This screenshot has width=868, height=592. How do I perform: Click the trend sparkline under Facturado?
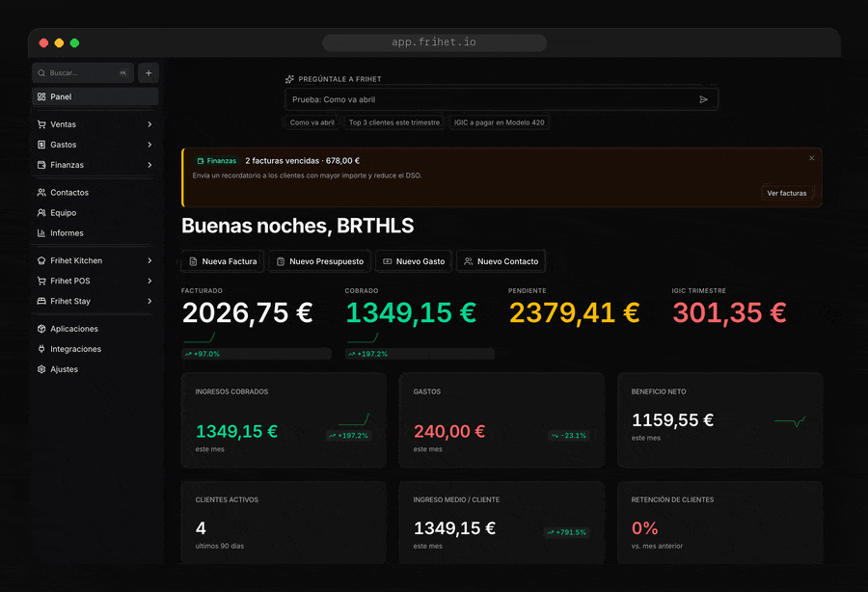click(200, 337)
